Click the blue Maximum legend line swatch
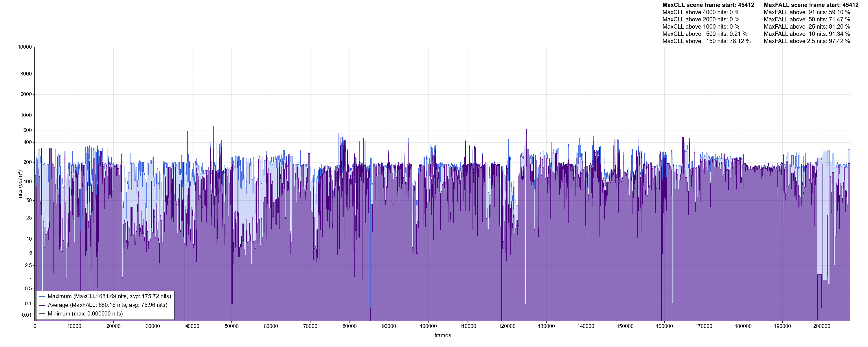 point(42,296)
